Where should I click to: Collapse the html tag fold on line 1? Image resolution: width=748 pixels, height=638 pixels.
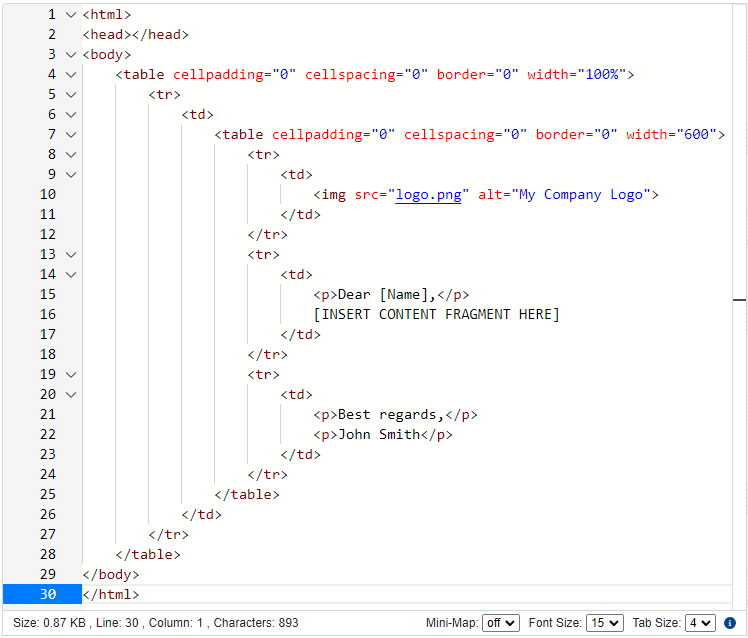click(x=71, y=15)
